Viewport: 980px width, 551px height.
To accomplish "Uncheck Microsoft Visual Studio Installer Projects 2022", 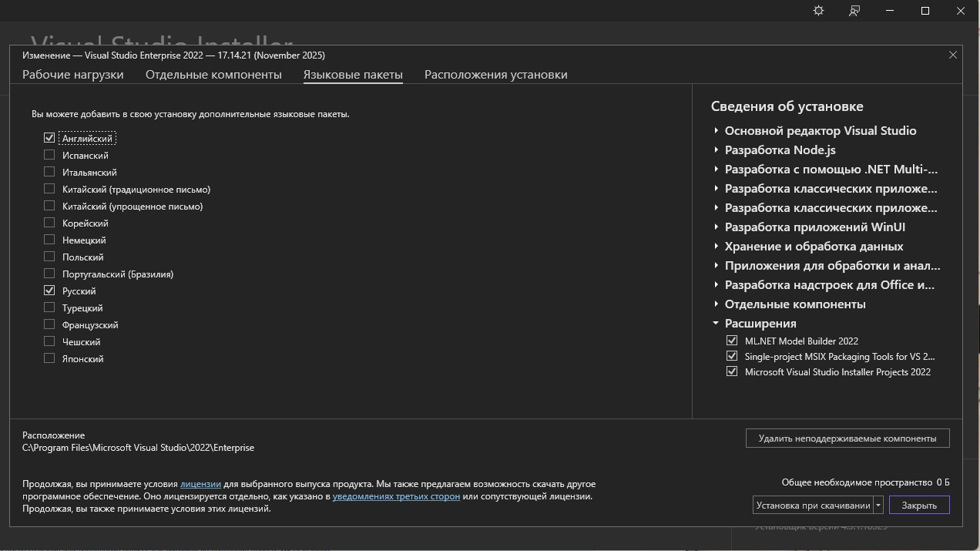I will [x=732, y=371].
